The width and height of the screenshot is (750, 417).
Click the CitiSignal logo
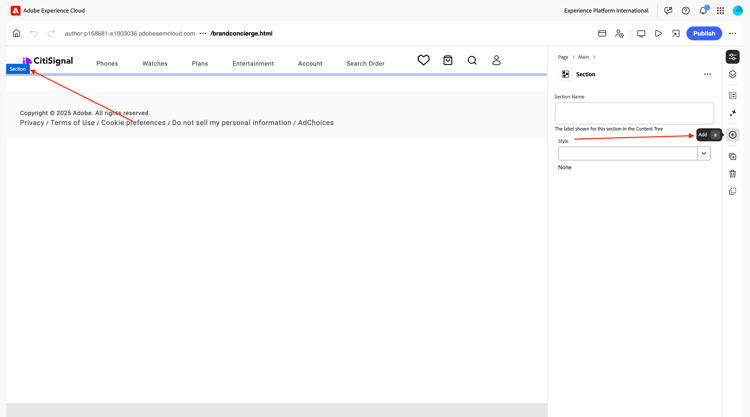pyautogui.click(x=48, y=61)
